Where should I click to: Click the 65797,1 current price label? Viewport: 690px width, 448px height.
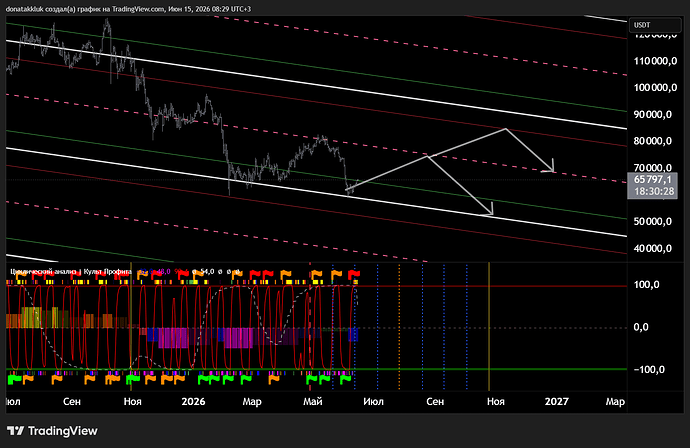coord(653,179)
